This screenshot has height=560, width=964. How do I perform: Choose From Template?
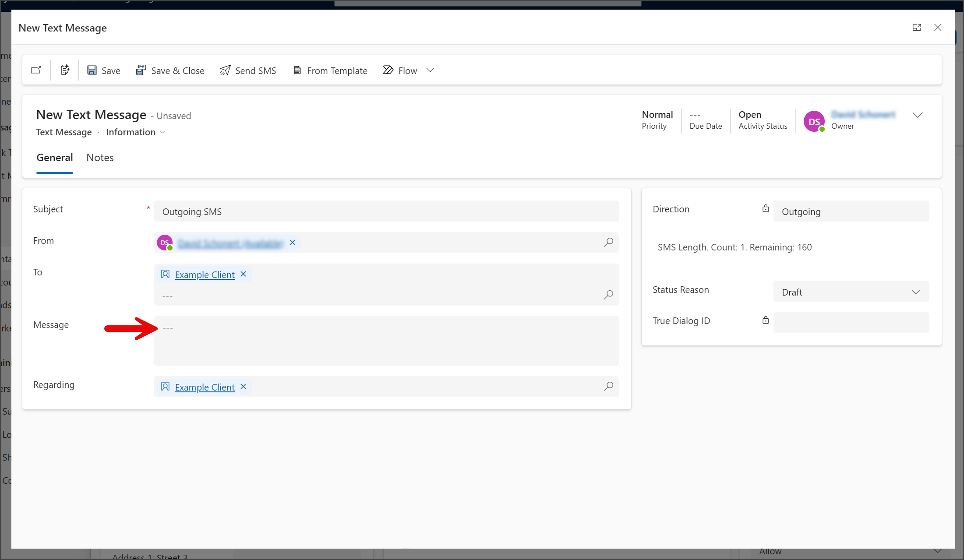[x=330, y=70]
